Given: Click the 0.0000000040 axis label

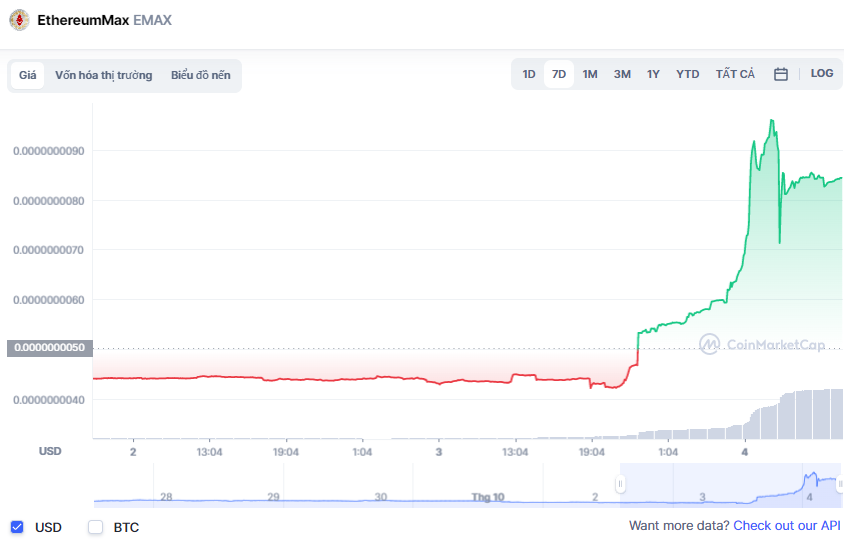Looking at the screenshot, I should (48, 400).
